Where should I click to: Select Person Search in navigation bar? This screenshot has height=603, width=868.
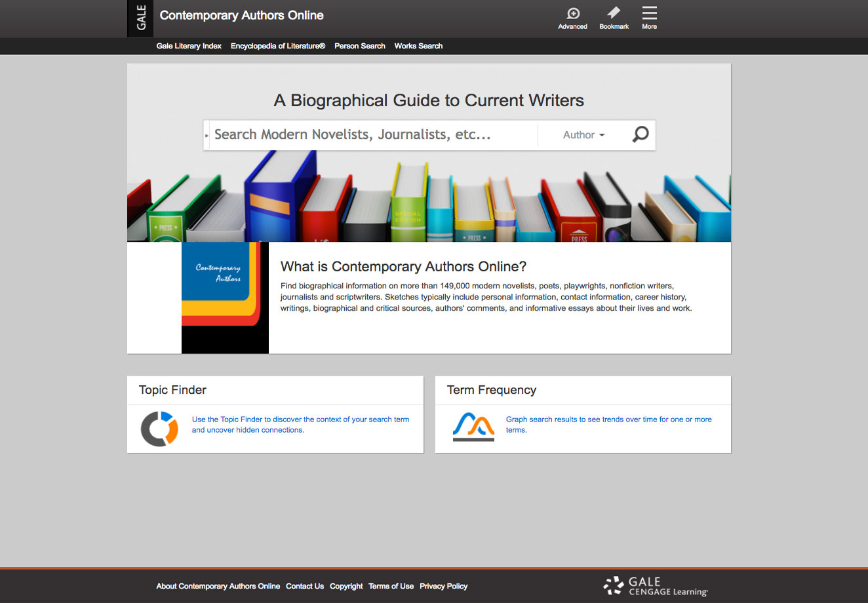click(x=360, y=46)
